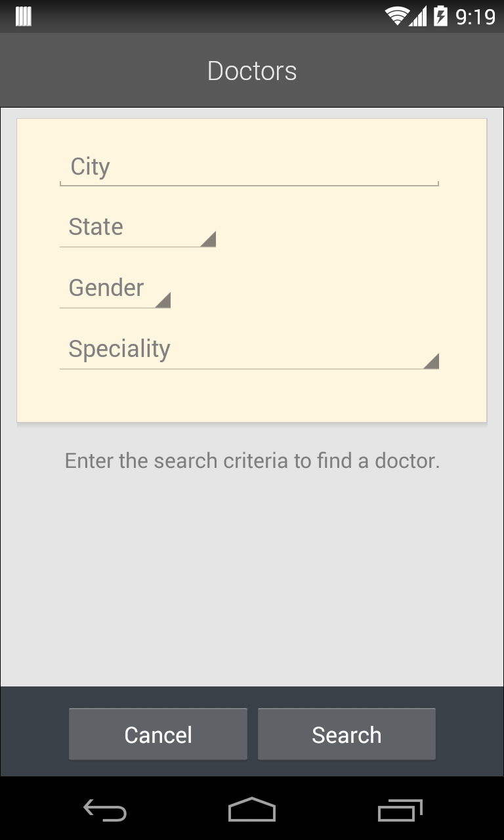This screenshot has height=840, width=504.
Task: Open the Speciality dropdown
Action: 249,350
